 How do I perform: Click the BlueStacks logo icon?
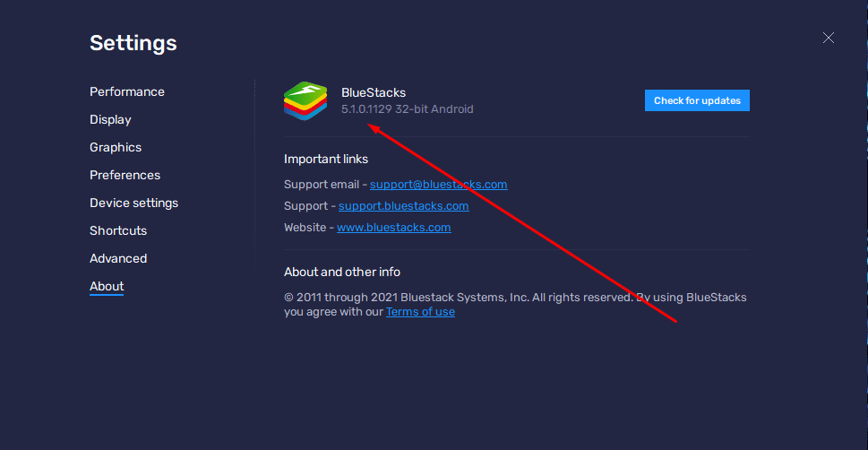[x=305, y=101]
